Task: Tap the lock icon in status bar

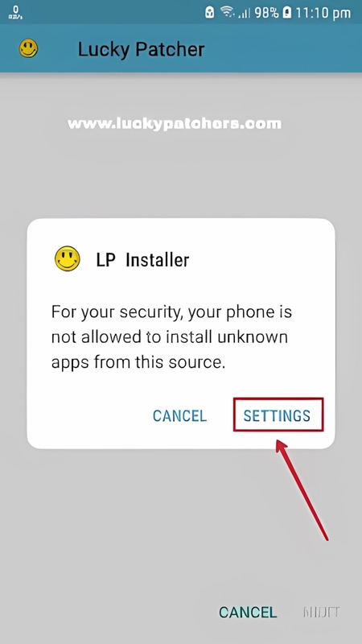Action: (210, 12)
